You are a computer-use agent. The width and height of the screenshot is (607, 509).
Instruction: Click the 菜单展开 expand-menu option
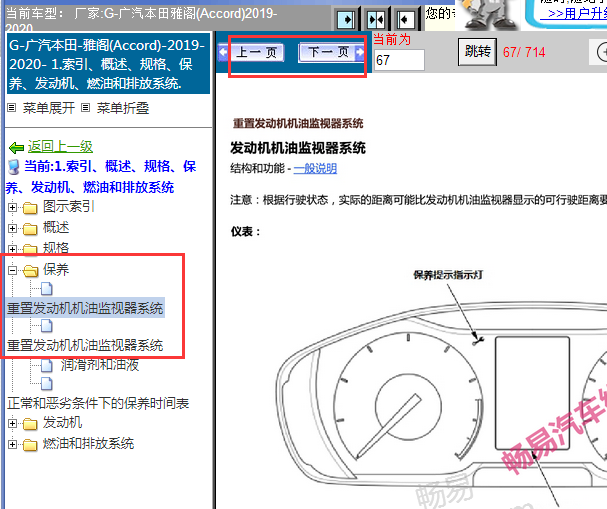(49, 108)
